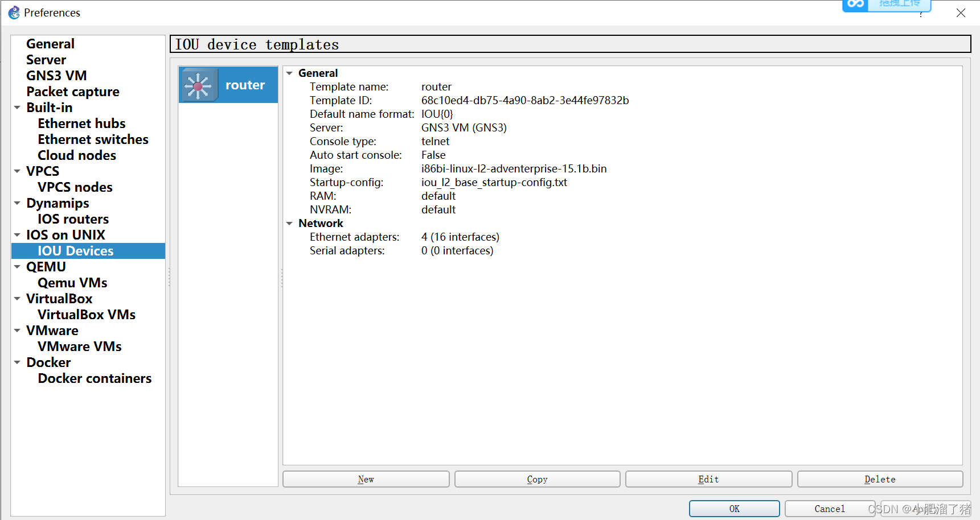980x520 pixels.
Task: Open the Packet capture preferences page
Action: coord(73,92)
